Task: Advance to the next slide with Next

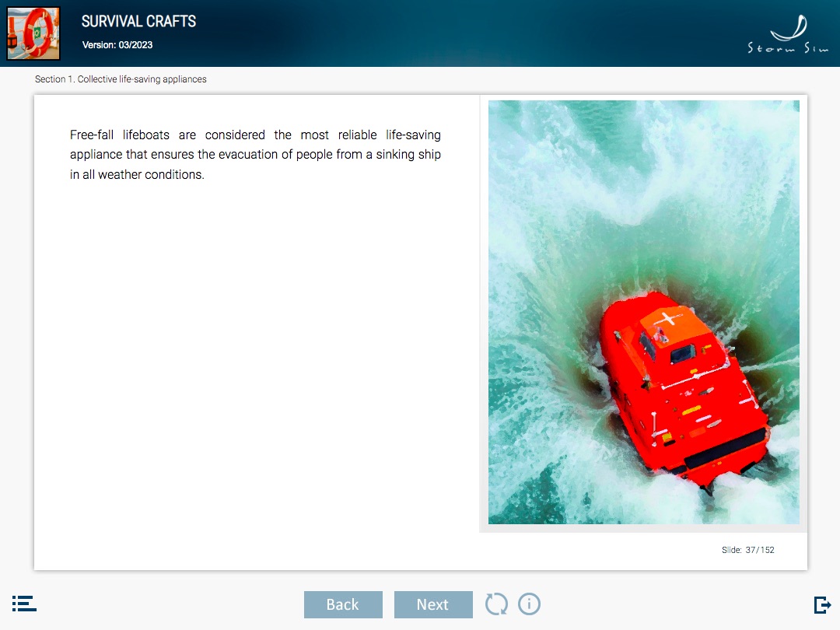Action: 433,605
